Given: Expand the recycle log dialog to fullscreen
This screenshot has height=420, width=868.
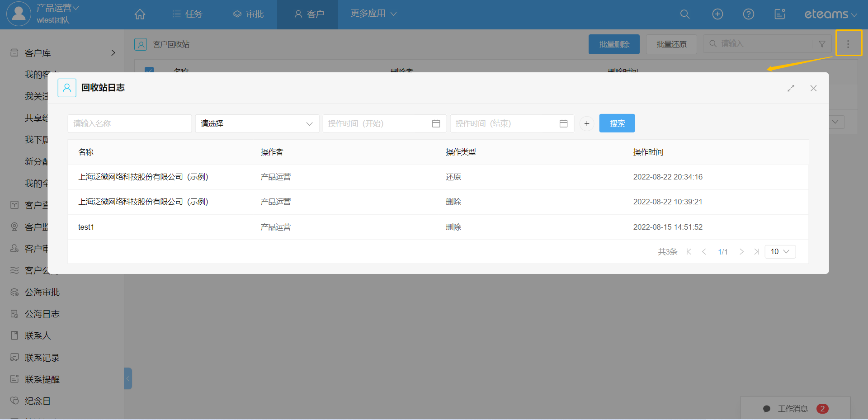Looking at the screenshot, I should (791, 88).
